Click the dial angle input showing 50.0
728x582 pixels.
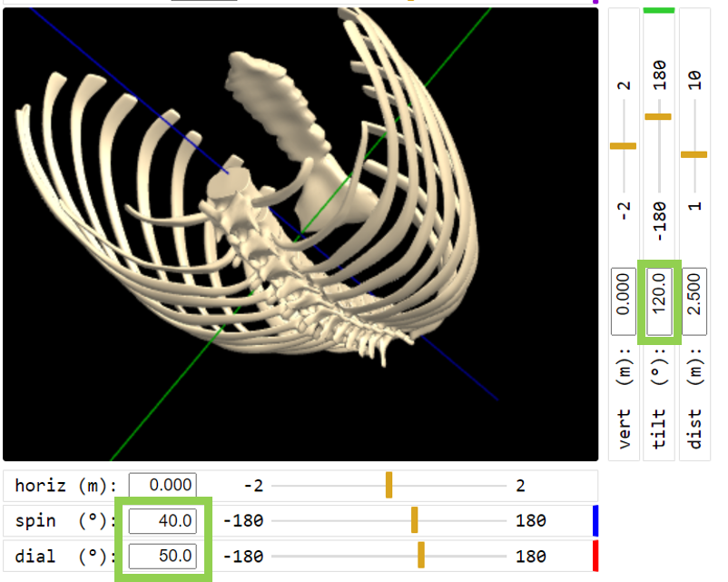162,556
